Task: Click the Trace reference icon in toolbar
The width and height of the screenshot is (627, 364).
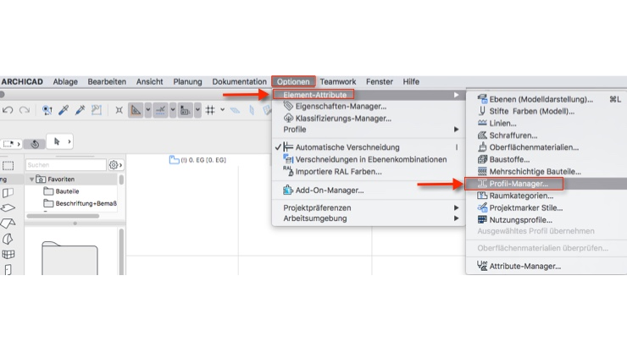Action: coord(97,110)
